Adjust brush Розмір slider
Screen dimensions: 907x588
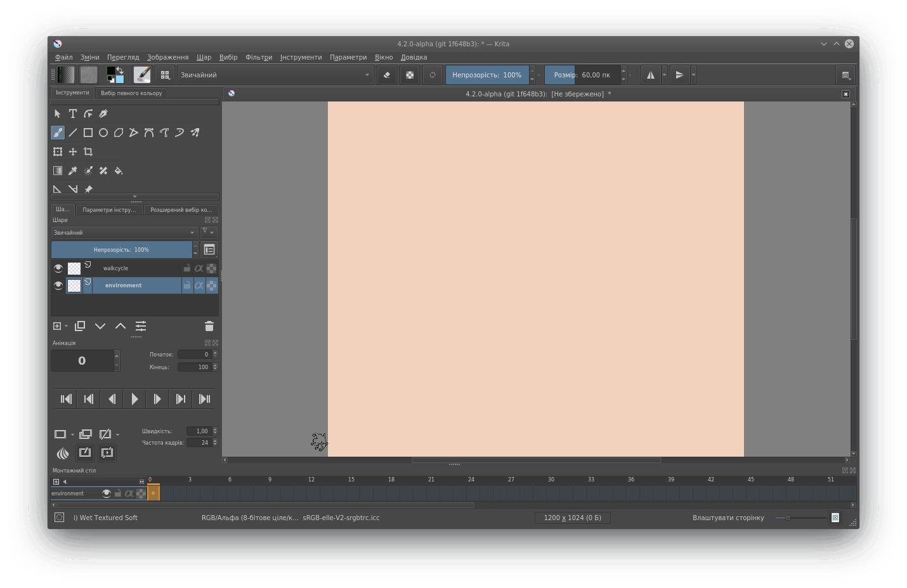pos(582,75)
